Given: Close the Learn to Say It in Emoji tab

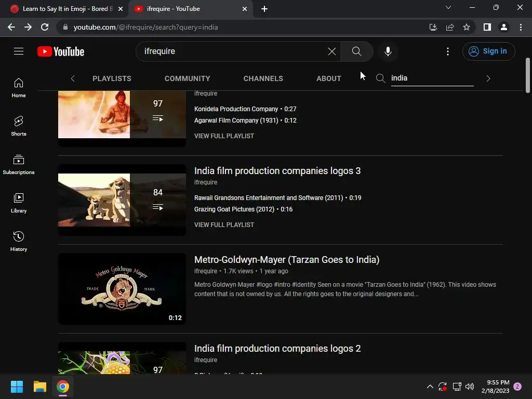Looking at the screenshot, I should [121, 9].
